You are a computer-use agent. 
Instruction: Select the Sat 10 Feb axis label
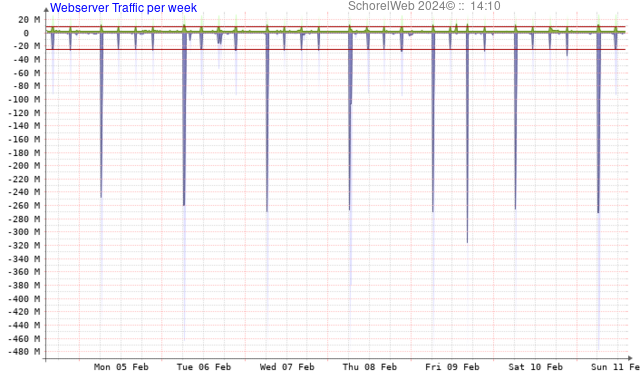point(536,367)
